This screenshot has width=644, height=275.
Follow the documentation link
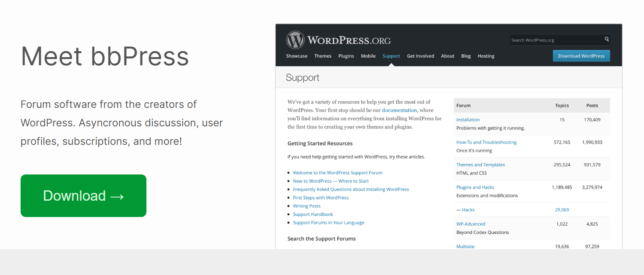click(399, 110)
